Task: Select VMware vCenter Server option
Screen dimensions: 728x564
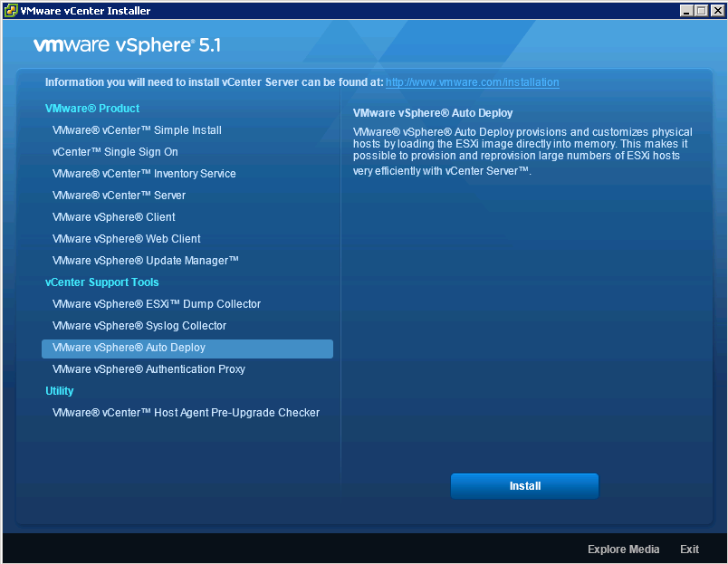Action: 119,196
